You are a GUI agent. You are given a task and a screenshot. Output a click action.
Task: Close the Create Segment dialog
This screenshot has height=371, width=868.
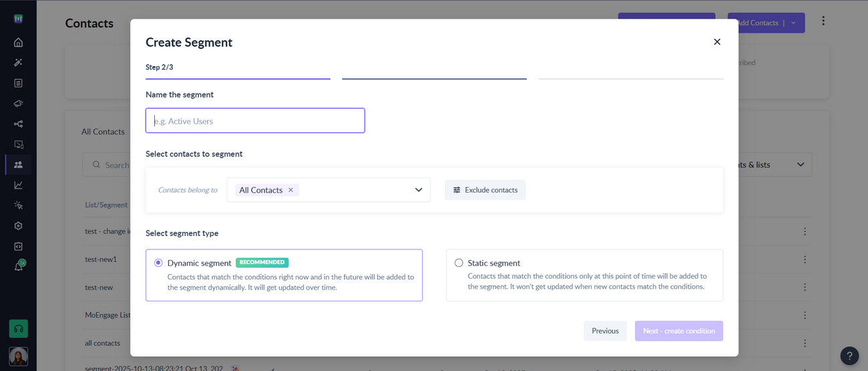[717, 42]
